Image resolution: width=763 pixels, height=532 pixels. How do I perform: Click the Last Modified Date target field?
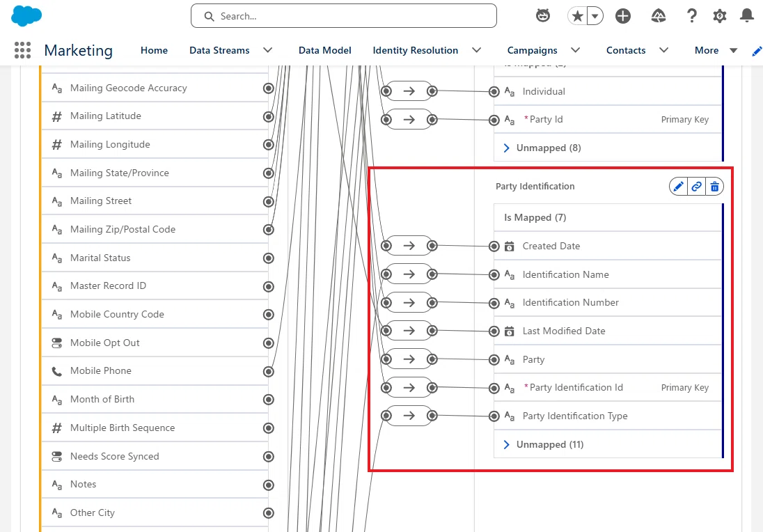pyautogui.click(x=608, y=331)
